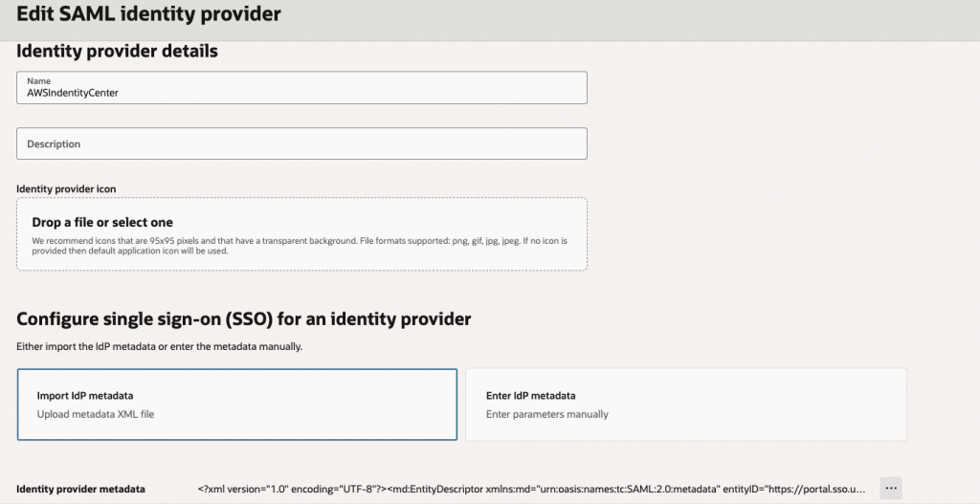Focus the Description text field
The width and height of the screenshot is (980, 504).
(x=301, y=143)
